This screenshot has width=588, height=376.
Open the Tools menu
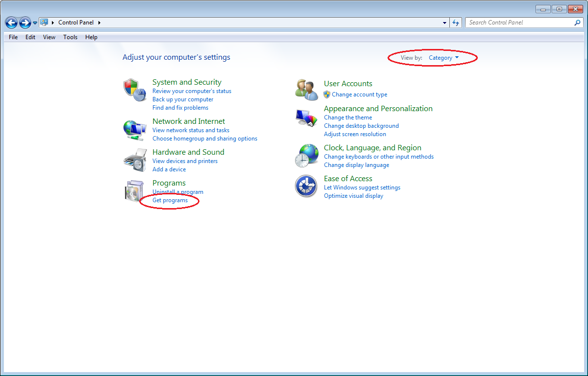coord(70,37)
